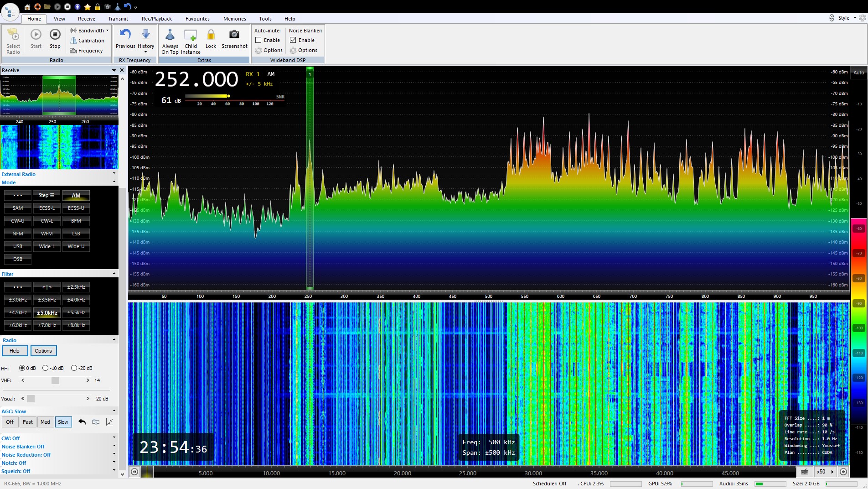Click the Lock padlock icon
Screen dimensions: 868x489
click(x=211, y=35)
